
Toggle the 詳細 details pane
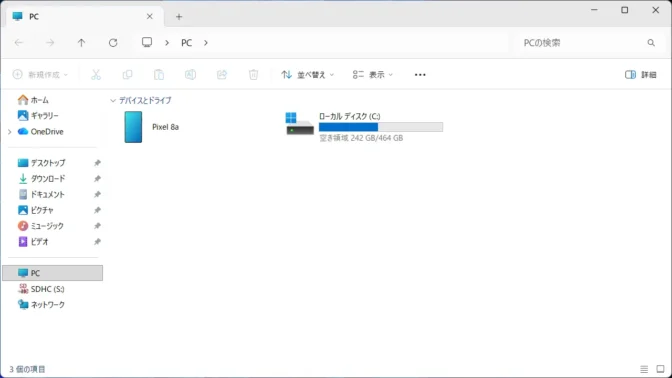(x=641, y=75)
